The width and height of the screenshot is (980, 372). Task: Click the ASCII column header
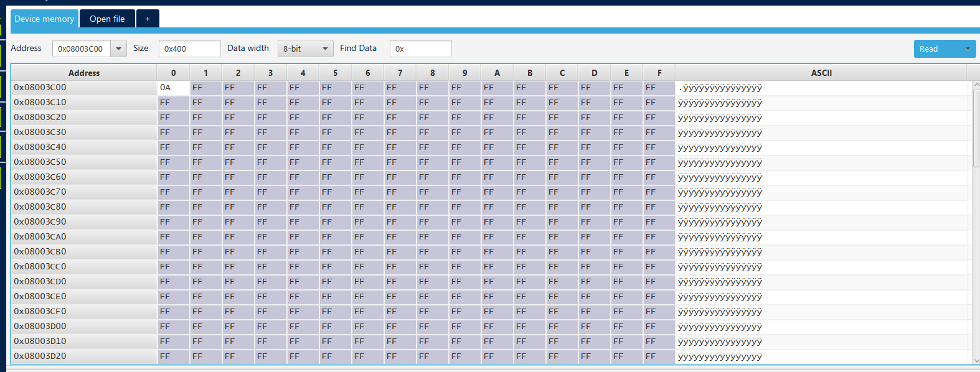pos(821,73)
